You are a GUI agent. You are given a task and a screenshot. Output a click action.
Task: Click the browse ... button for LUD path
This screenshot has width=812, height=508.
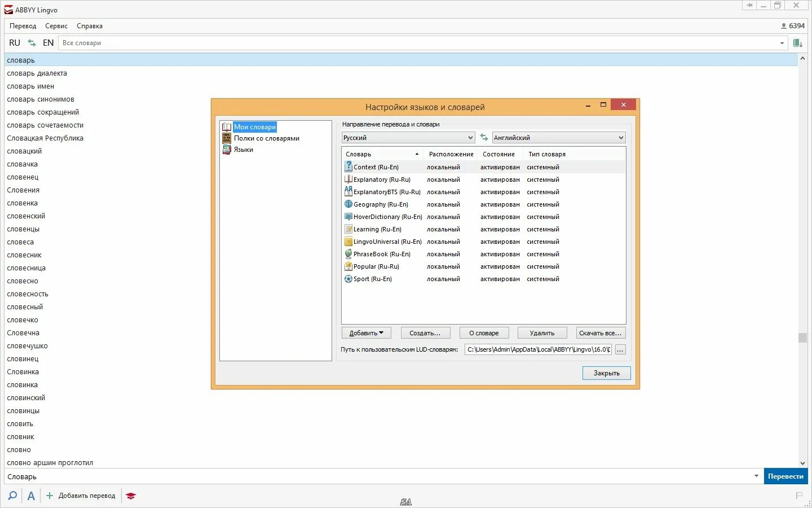tap(620, 349)
